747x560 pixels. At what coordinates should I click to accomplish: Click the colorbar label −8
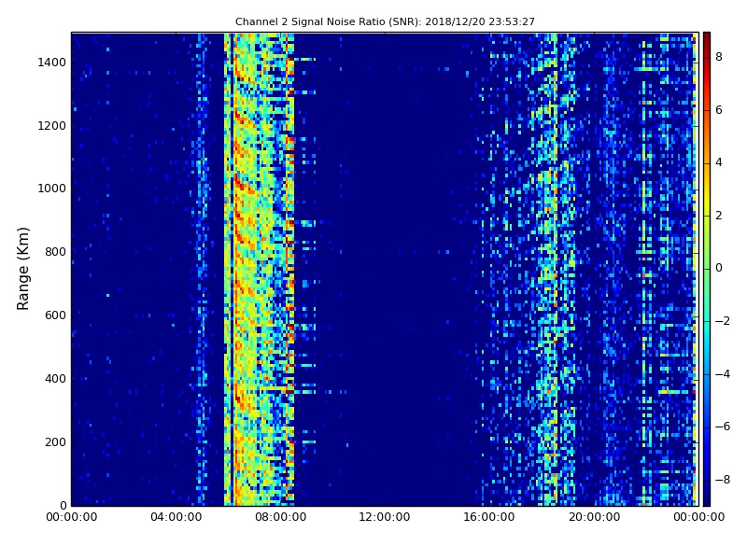(723, 480)
